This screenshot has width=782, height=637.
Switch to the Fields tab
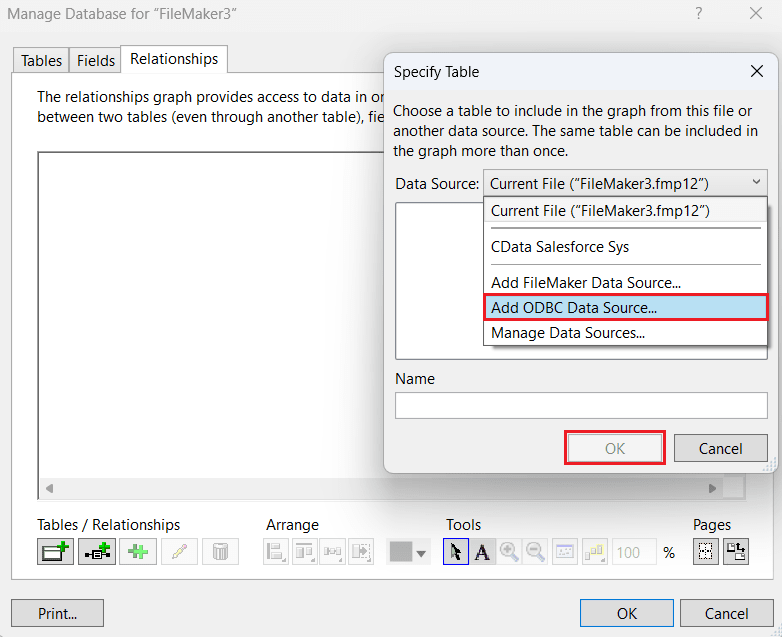pos(96,61)
